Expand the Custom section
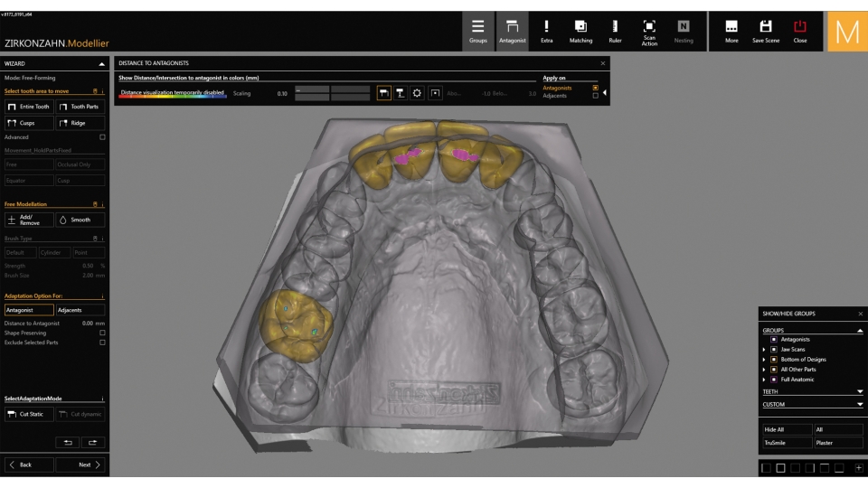 (860, 405)
